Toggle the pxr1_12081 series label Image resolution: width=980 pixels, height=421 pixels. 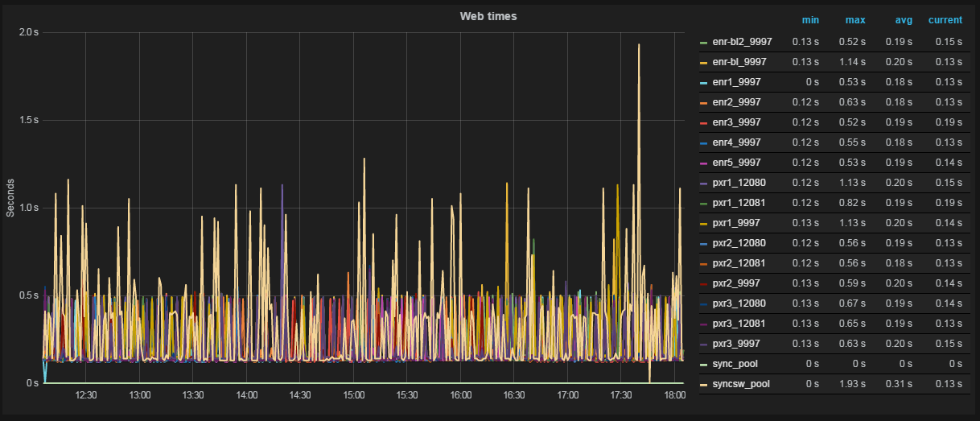click(x=739, y=203)
